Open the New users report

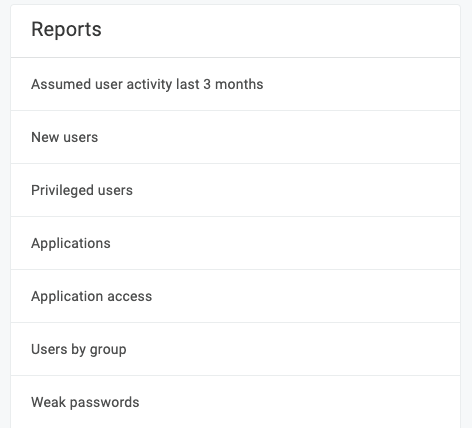tap(235, 137)
